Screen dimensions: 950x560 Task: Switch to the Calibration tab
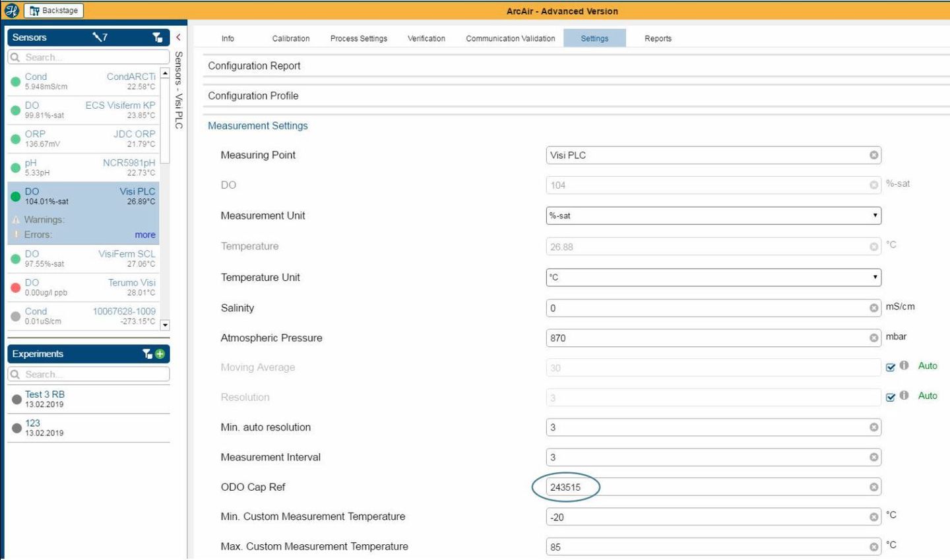[x=291, y=38]
